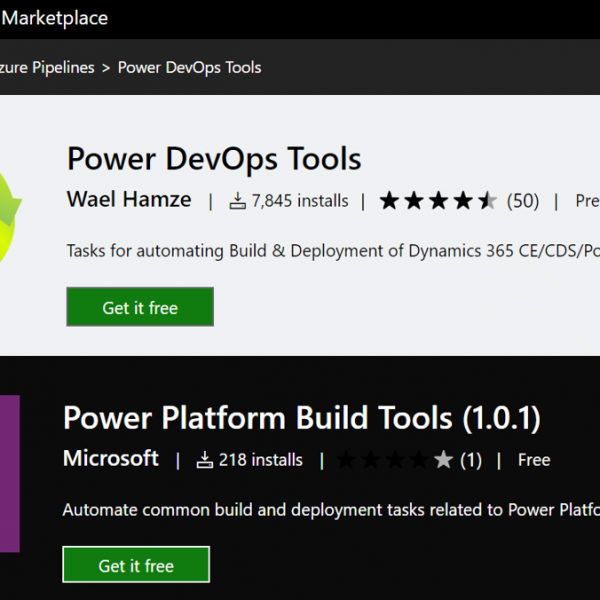Image resolution: width=600 pixels, height=600 pixels.
Task: Click the 218 installs count
Action: click(261, 460)
